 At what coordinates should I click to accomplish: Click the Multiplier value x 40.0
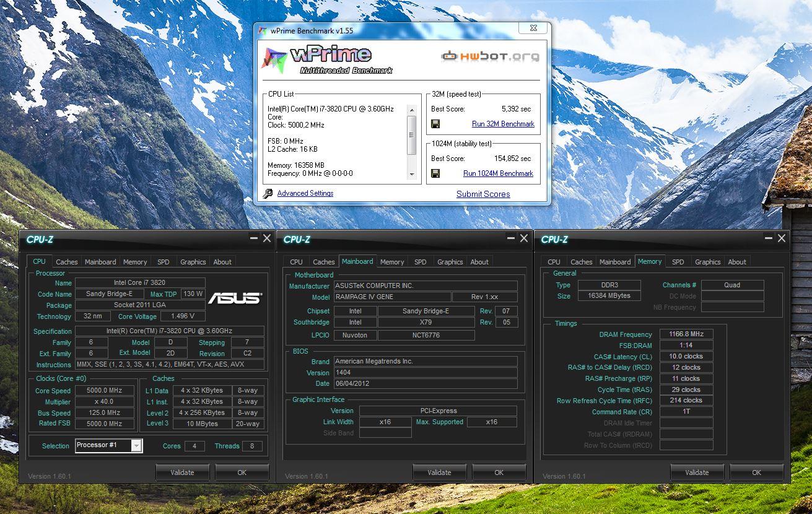click(x=105, y=402)
